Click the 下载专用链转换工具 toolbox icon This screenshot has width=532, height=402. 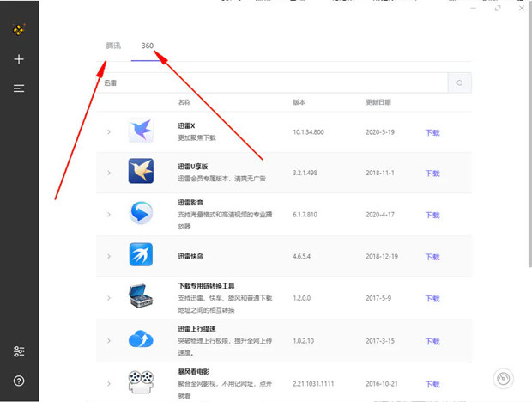click(141, 296)
